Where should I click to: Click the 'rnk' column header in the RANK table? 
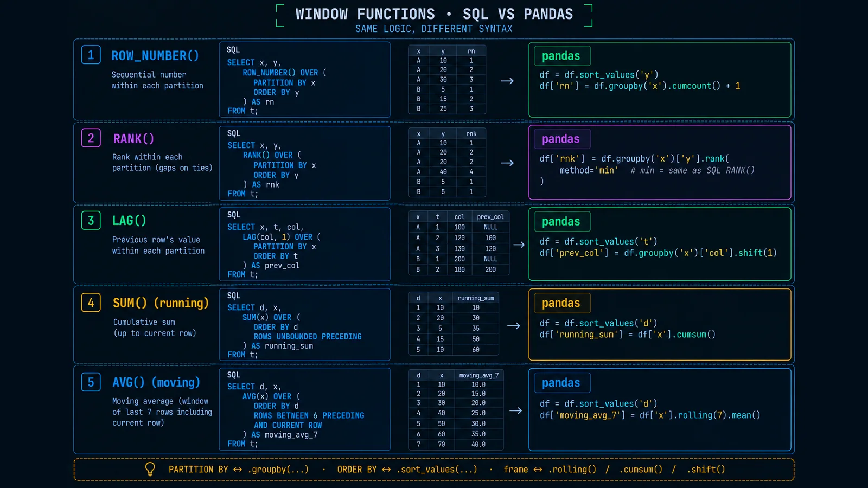pos(471,133)
